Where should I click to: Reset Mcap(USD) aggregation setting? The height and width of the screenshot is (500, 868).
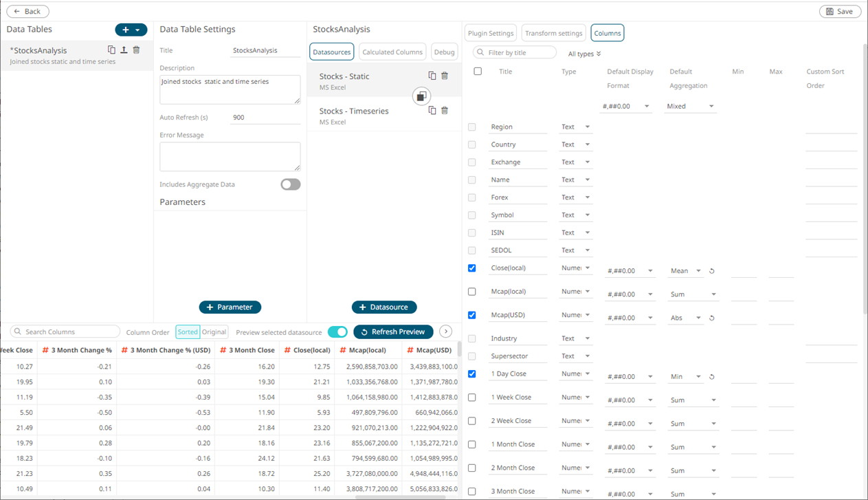point(712,318)
